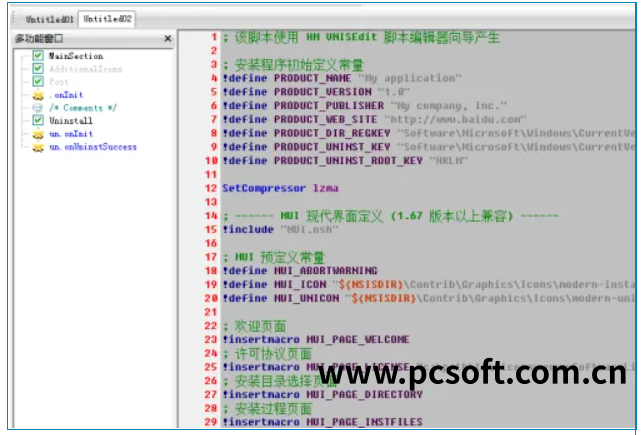Click the un.onUninstSuccess function icon
642x435 pixels.
38,147
